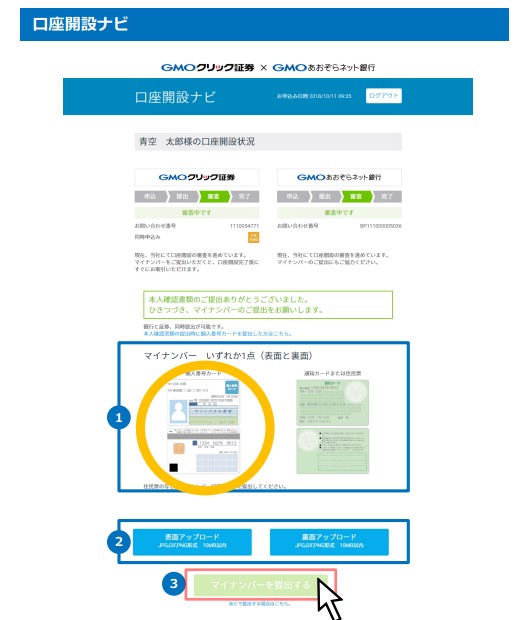Click 個人番号カード back side sample with chip
This screenshot has width=530, height=620.
(x=203, y=451)
